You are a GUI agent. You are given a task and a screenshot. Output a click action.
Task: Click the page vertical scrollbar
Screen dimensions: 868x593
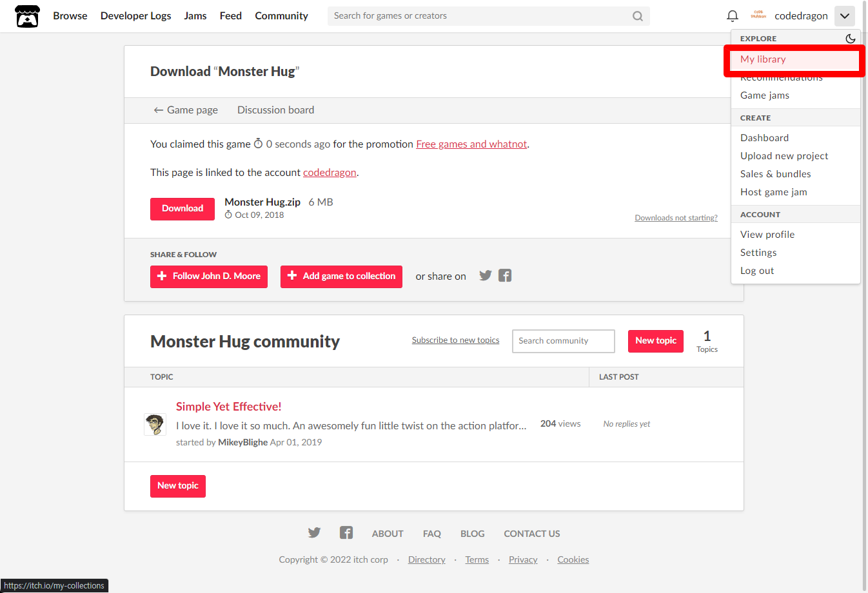865,296
